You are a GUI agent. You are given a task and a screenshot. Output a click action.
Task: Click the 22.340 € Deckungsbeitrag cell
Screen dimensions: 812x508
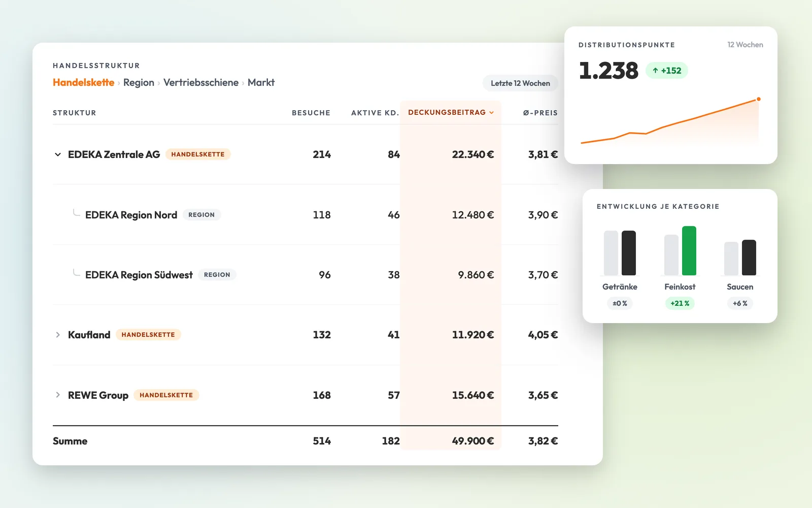pos(473,154)
